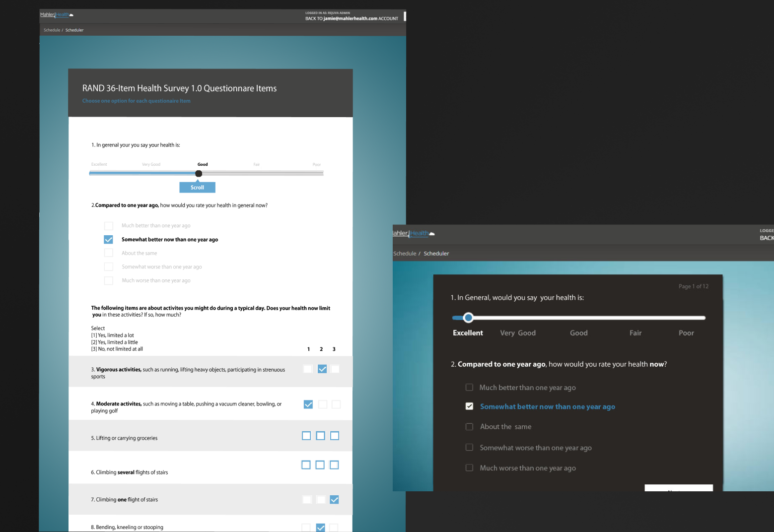Click the black slider handle at Good
The image size is (774, 532).
(199, 174)
